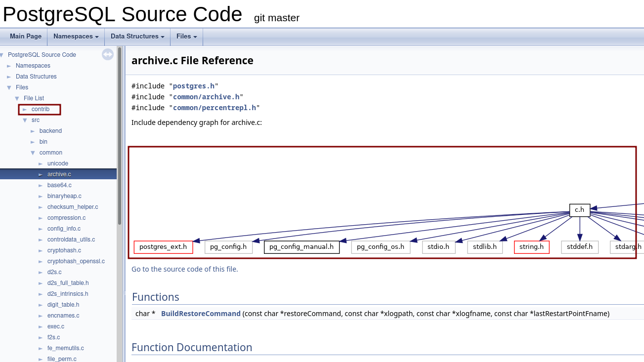This screenshot has height=362, width=644.
Task: Open the Namespaces dropdown menu
Action: coord(76,37)
